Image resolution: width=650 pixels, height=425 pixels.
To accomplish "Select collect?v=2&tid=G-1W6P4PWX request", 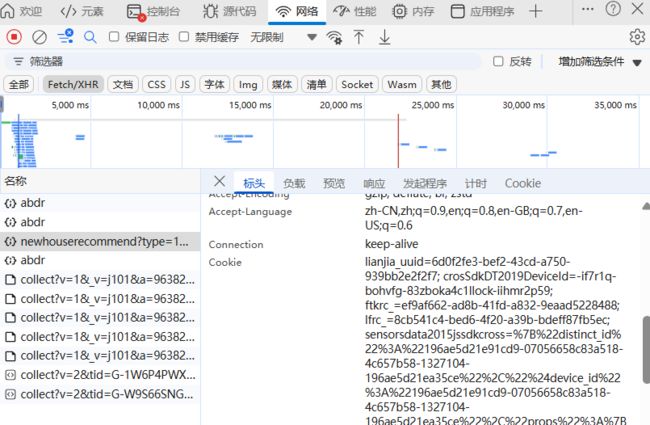I will (100, 375).
